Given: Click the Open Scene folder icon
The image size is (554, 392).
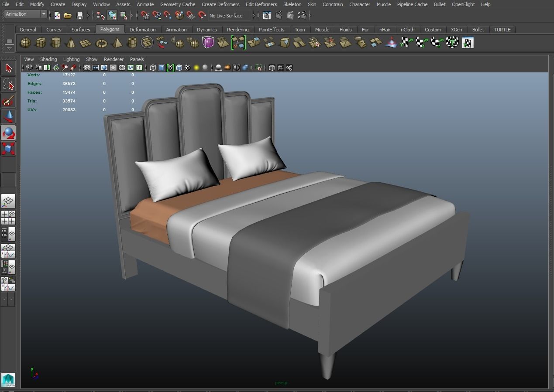Looking at the screenshot, I should [68, 16].
